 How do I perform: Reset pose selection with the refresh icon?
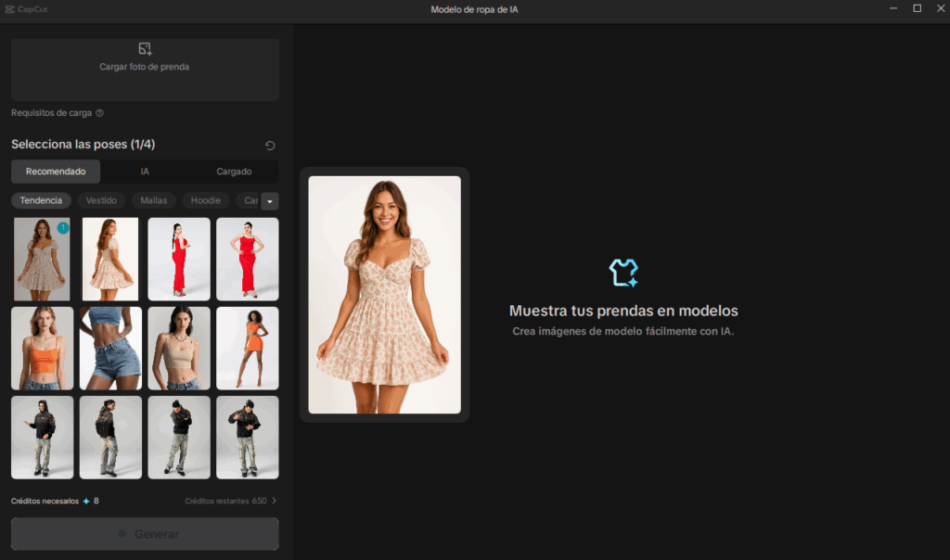(x=270, y=146)
